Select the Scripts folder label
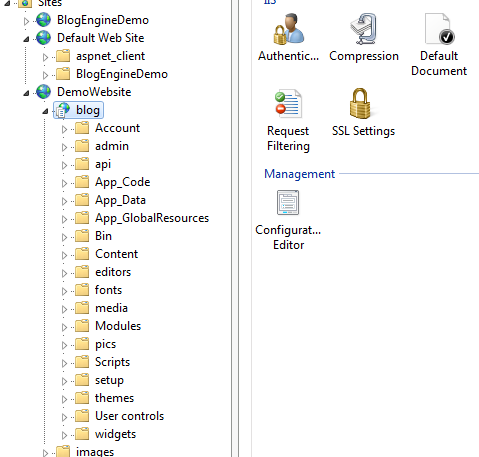 112,362
